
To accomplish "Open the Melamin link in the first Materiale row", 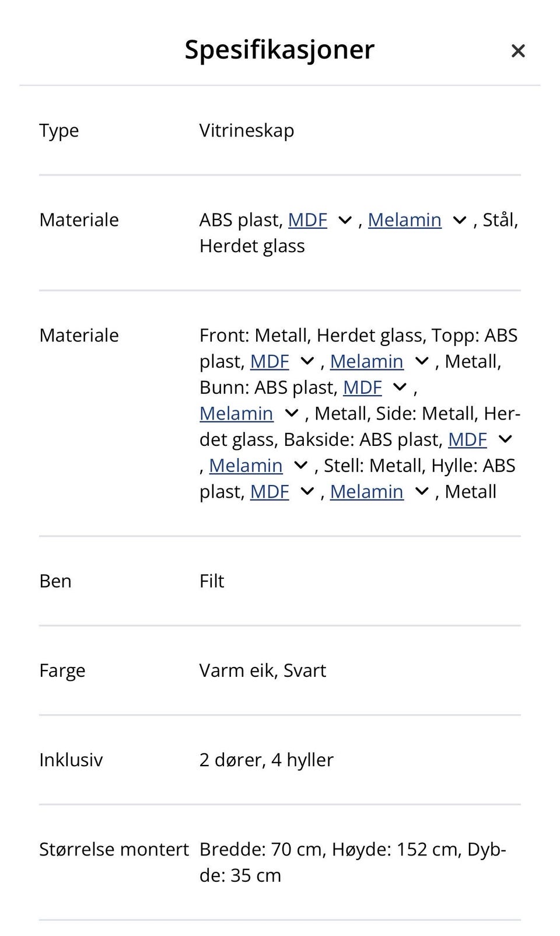I will click(405, 221).
